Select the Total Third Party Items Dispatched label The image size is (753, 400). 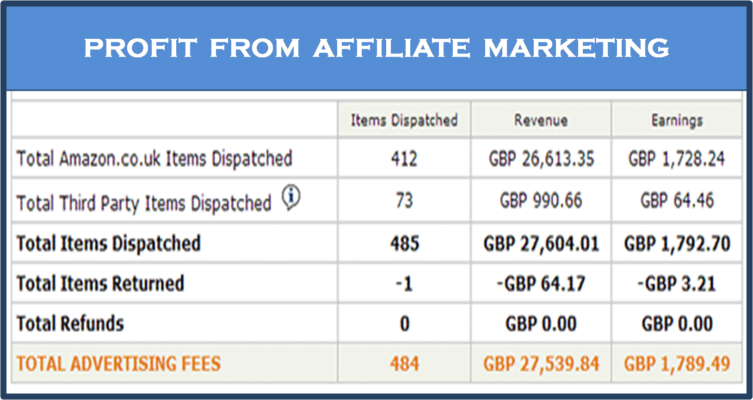145,203
